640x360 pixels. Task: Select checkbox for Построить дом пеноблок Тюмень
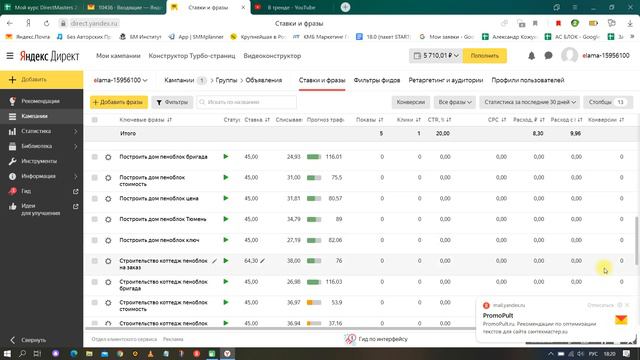[x=95, y=219]
